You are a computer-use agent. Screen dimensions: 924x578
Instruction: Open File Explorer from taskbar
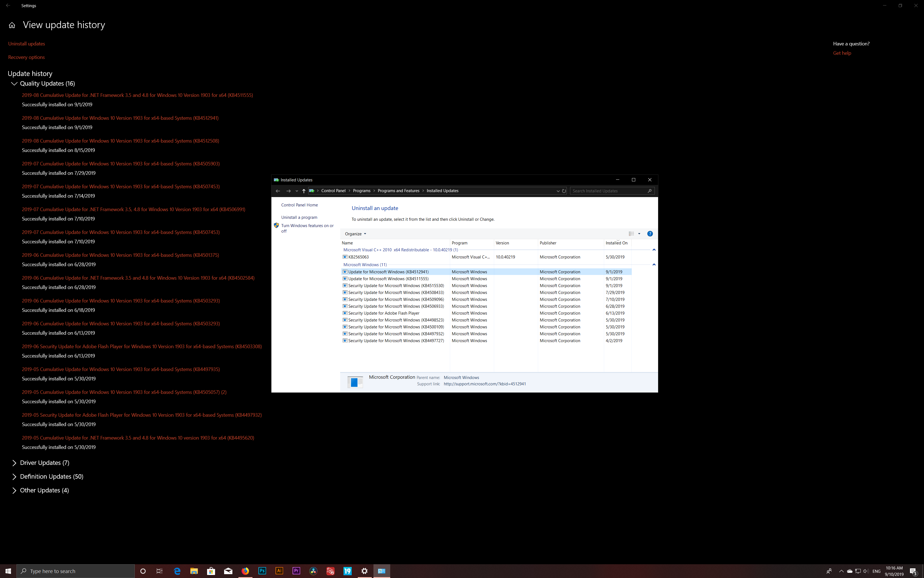point(194,571)
